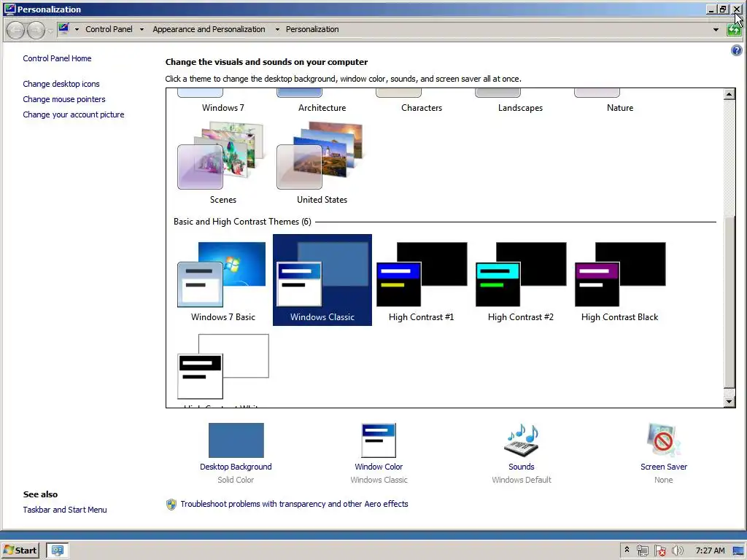Open Taskbar and Start Menu link
The width and height of the screenshot is (747, 560).
pos(65,510)
